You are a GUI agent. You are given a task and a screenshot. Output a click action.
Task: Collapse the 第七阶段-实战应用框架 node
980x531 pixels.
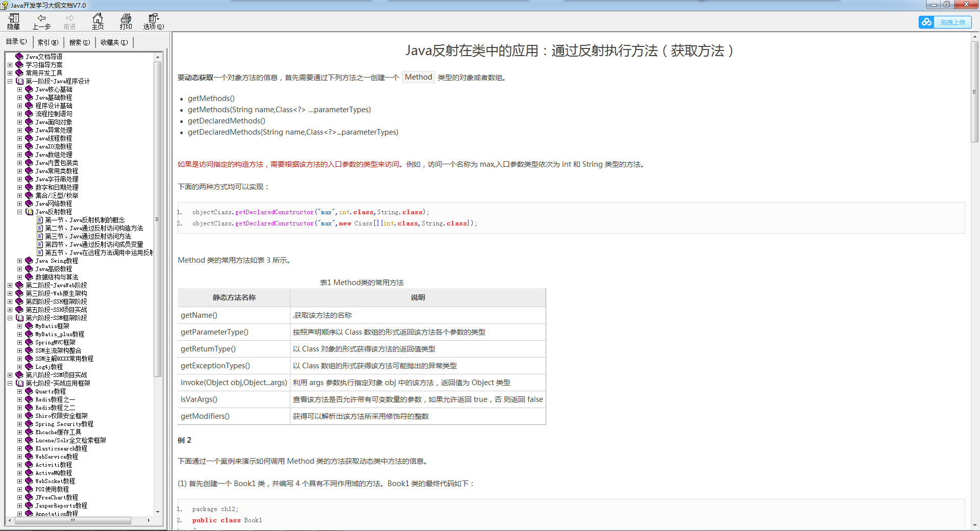(10, 383)
